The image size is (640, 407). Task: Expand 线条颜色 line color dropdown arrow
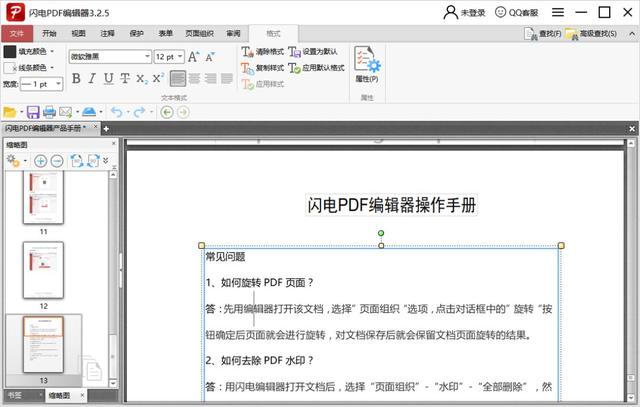coord(52,67)
